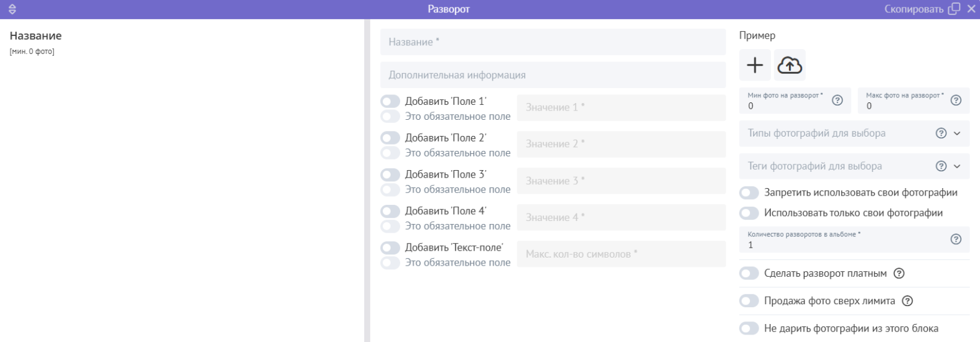Turn on Сделать разворот платным switch
Image resolution: width=980 pixels, height=342 pixels.
pos(749,274)
